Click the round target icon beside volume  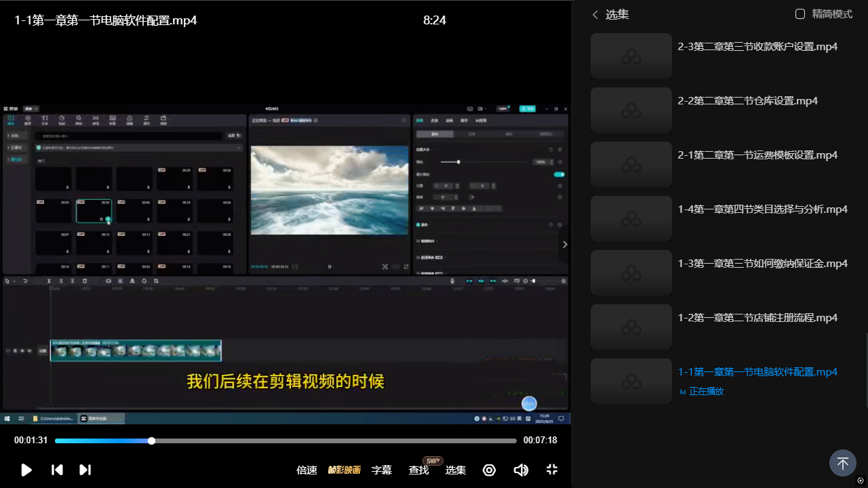489,470
